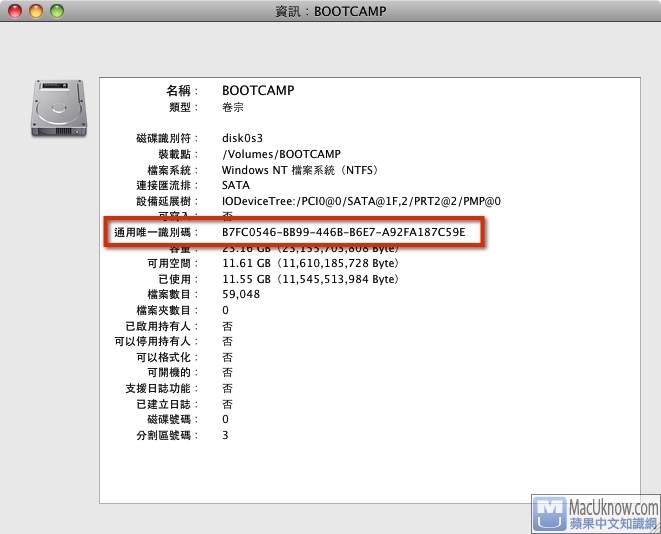The height and width of the screenshot is (534, 661).
Task: Click the MacUknow.com watermark link
Action: tap(613, 507)
